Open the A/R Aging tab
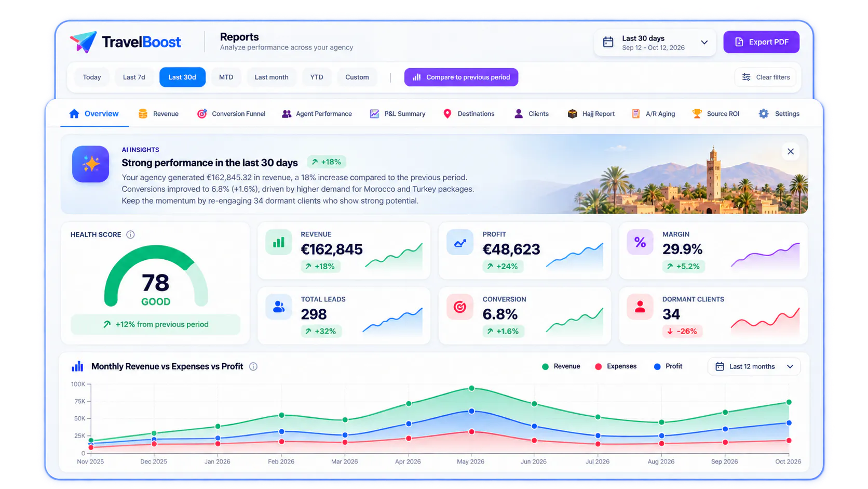The image size is (868, 489). click(654, 114)
